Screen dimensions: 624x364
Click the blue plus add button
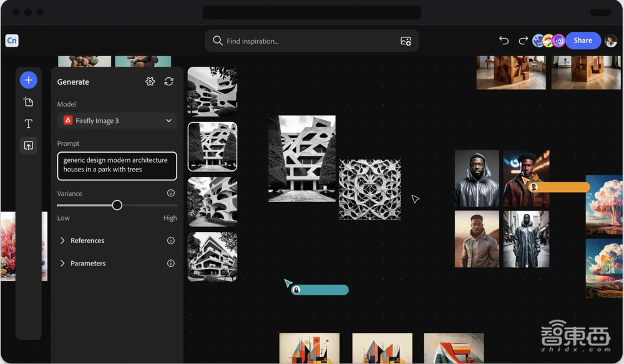(x=29, y=80)
